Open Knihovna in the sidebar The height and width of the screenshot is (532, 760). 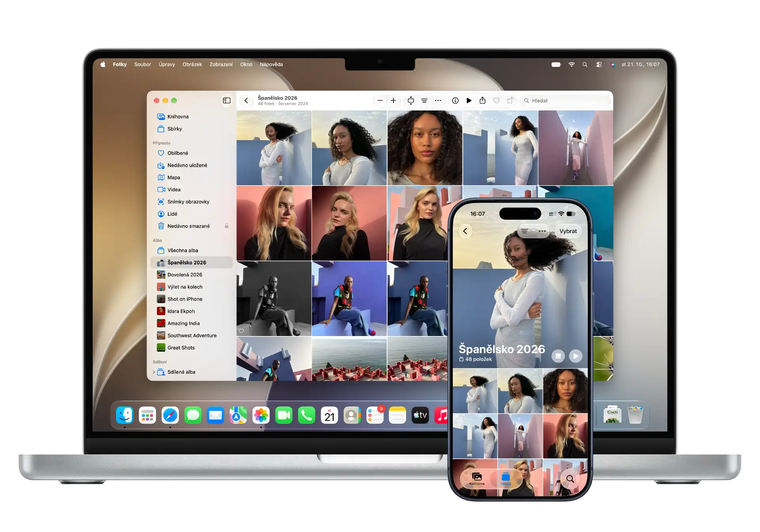tap(192, 117)
